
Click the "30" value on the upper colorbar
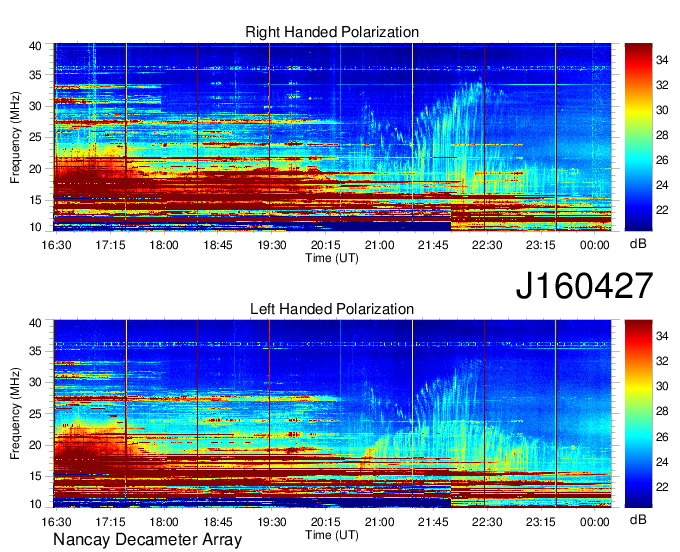(662, 110)
